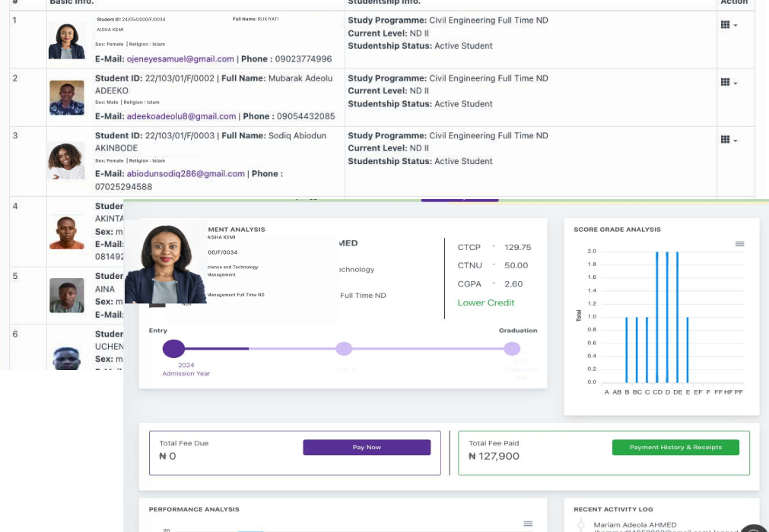This screenshot has height=532, width=769.
Task: Open the action grid icon for student row 1
Action: (728, 25)
